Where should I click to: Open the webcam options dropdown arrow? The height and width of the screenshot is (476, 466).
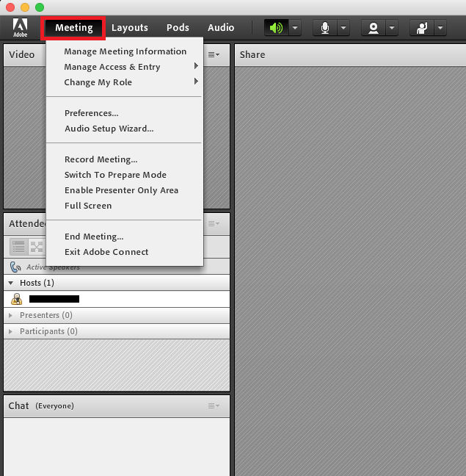click(x=392, y=28)
